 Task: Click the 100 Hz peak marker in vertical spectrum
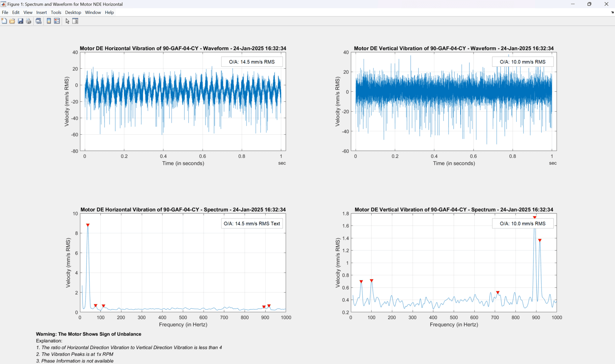tap(371, 281)
